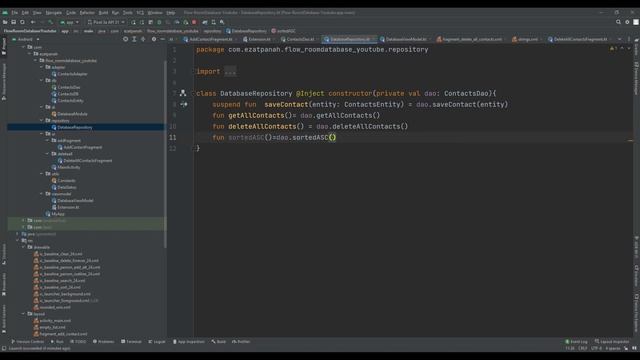The height and width of the screenshot is (360, 640).
Task: Switch to DeleteAllContactsFragment.kt editor tab
Action: pyautogui.click(x=580, y=39)
